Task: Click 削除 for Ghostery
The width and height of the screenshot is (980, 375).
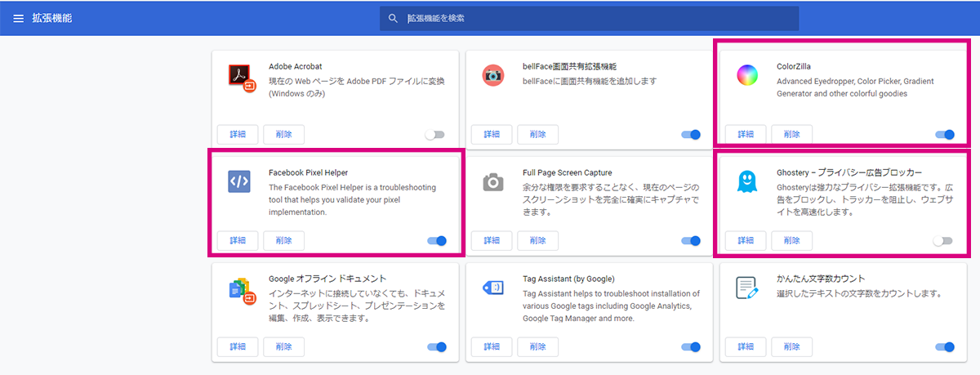Action: (x=792, y=241)
